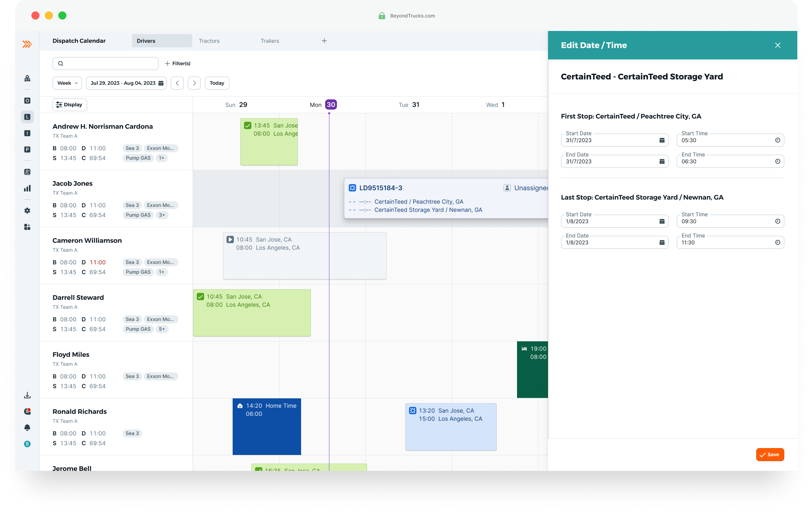Toggle checkbox on Andrew's 13:45 San Jose trip
Viewport: 812px width, 512px height.
click(x=248, y=125)
